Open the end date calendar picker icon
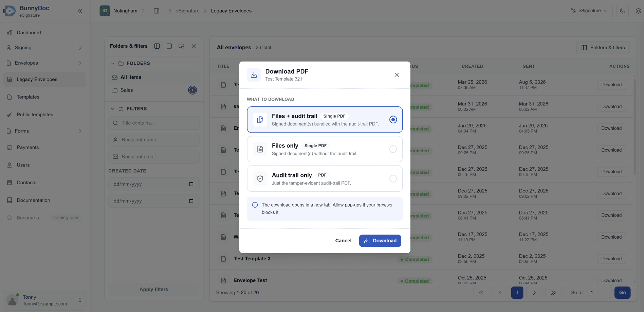This screenshot has height=312, width=644. (x=191, y=201)
